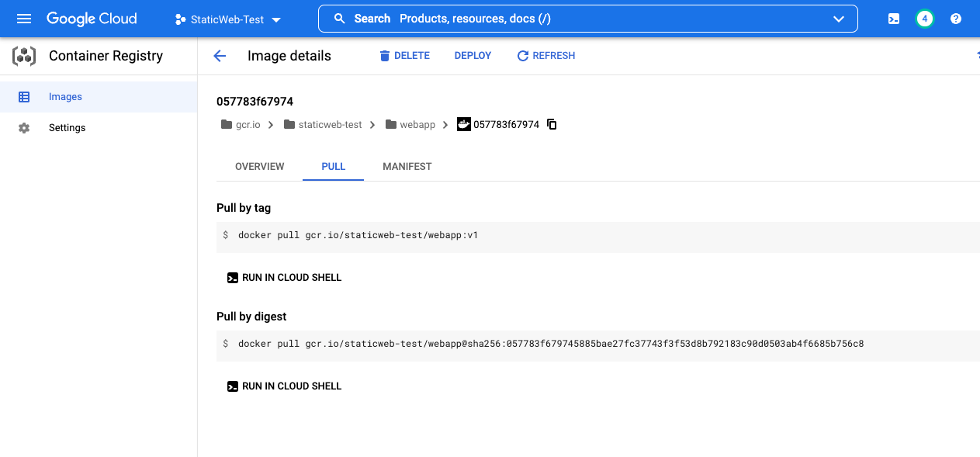Run the pull-by-tag command in Cloud Shell
Viewport: 980px width, 457px height.
coord(284,277)
